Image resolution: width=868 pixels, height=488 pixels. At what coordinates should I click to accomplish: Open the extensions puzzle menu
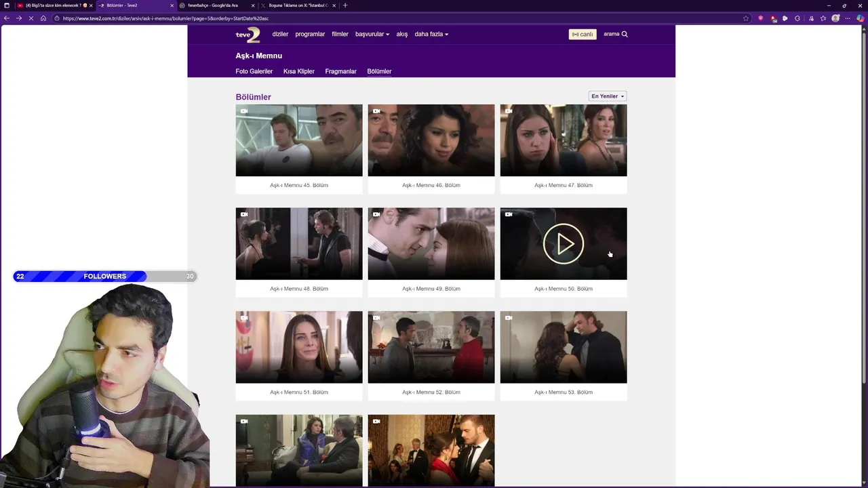[x=797, y=18]
